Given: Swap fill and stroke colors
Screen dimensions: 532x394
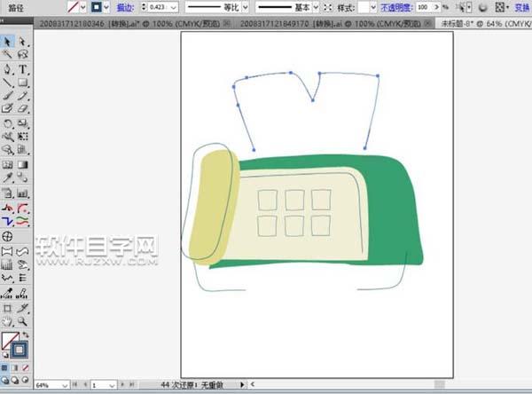Looking at the screenshot, I should tap(27, 335).
